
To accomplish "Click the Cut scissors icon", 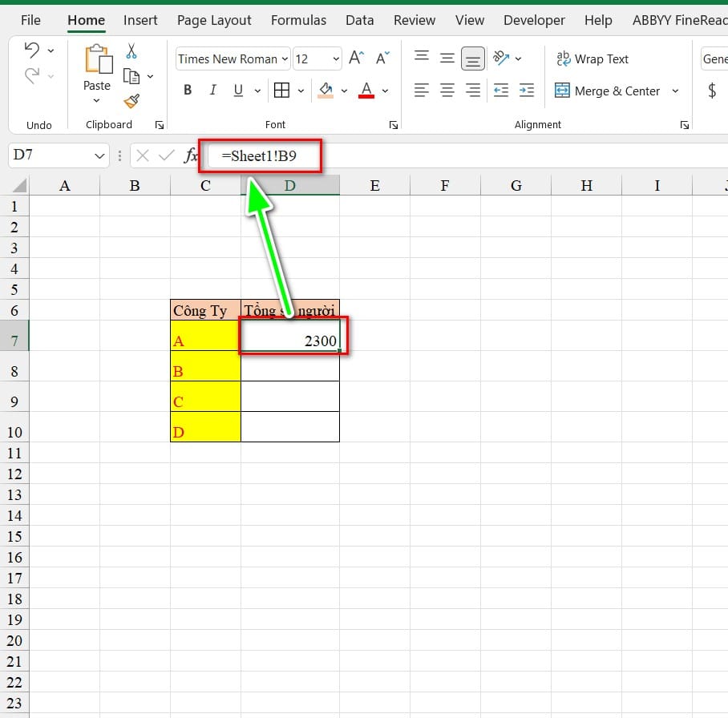I will [131, 51].
